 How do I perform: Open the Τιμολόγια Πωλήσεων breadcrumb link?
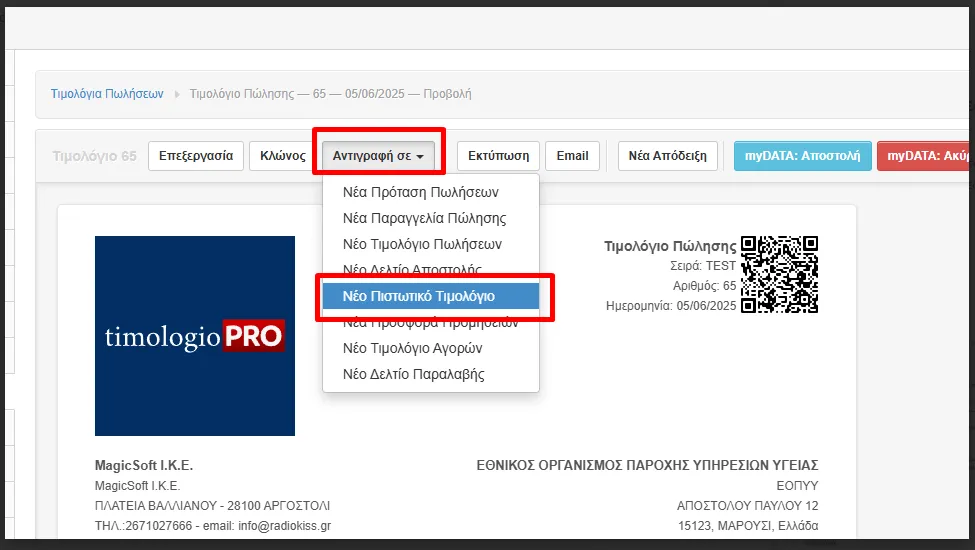point(107,94)
